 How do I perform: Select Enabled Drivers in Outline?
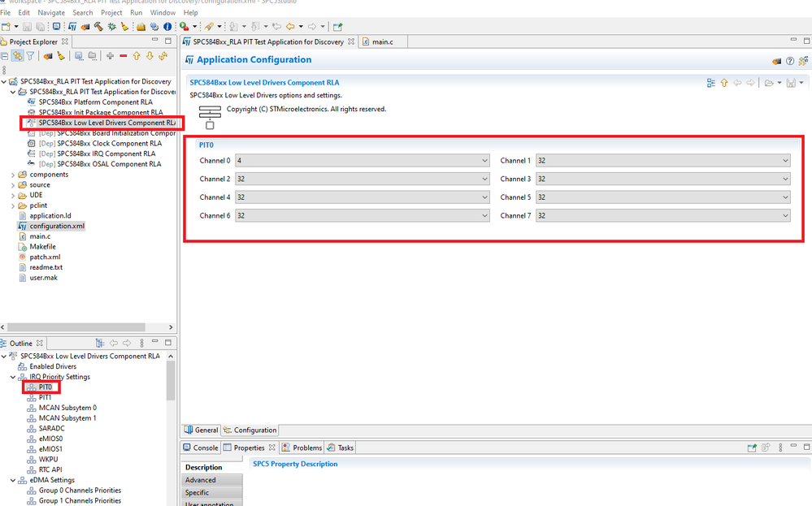(x=53, y=366)
